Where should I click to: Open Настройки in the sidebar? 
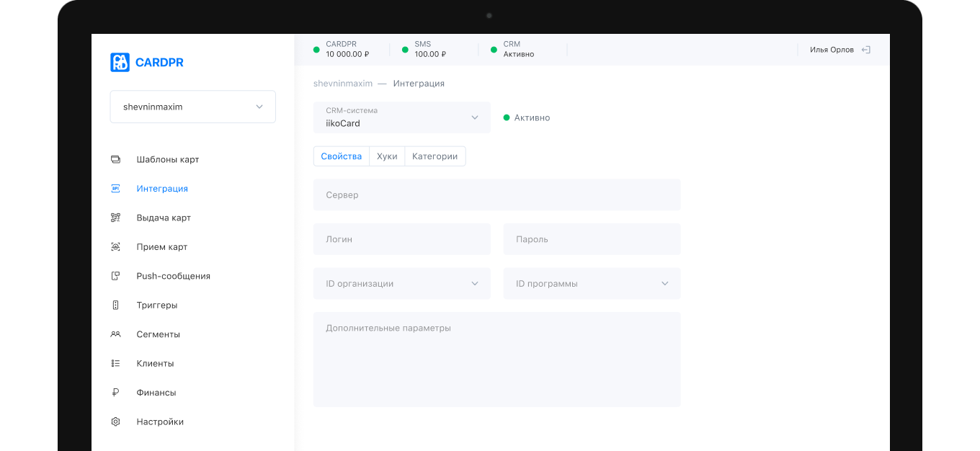(160, 422)
